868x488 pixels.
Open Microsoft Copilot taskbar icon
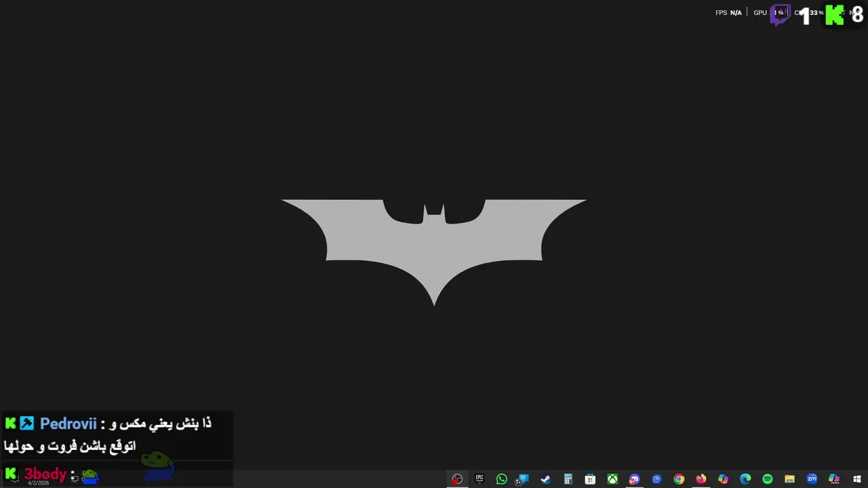click(x=723, y=479)
